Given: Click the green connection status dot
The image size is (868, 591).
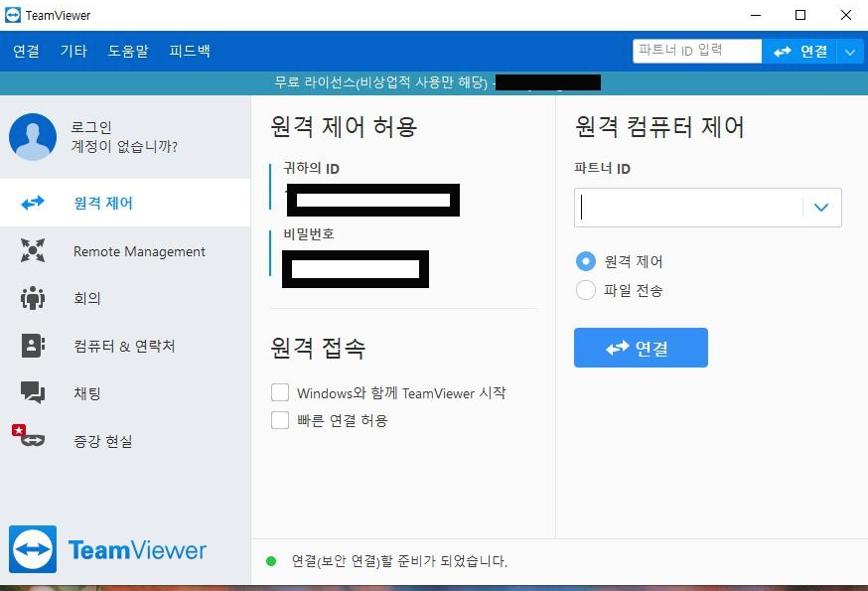Looking at the screenshot, I should coord(271,561).
